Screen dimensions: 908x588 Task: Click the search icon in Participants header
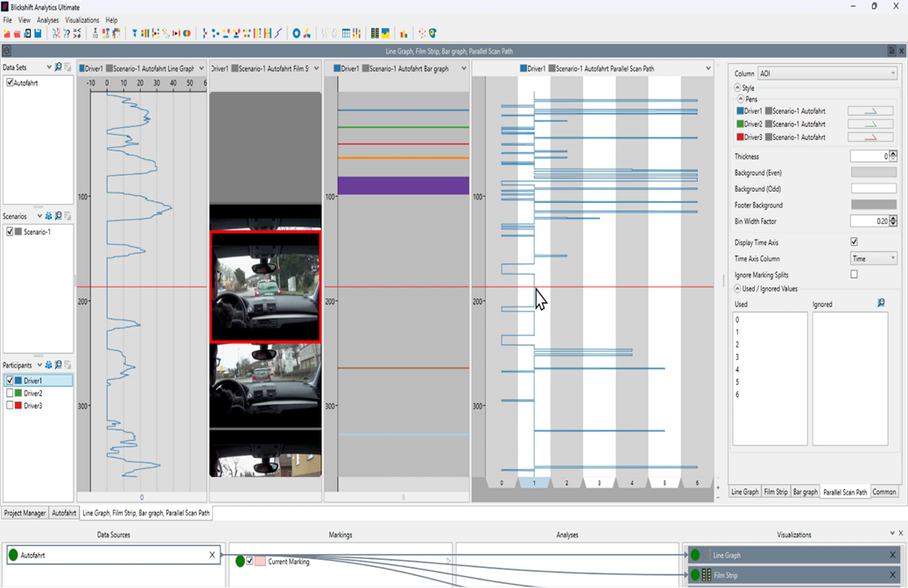(x=59, y=365)
